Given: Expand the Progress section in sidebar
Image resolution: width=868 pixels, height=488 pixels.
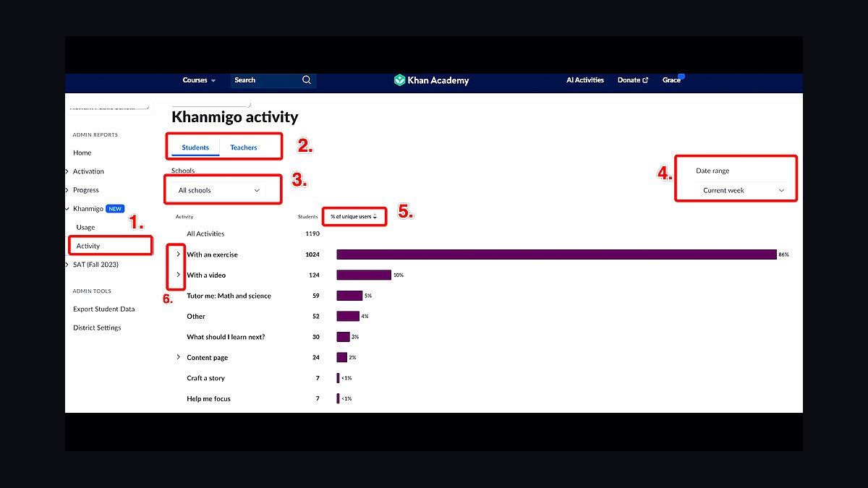Looking at the screenshot, I should coord(67,190).
